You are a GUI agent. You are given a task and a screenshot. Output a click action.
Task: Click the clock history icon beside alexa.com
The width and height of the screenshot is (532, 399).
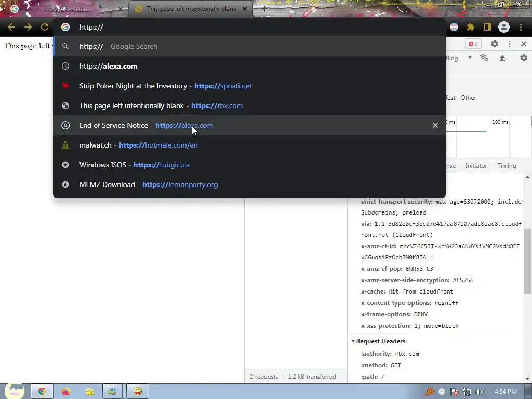point(65,66)
